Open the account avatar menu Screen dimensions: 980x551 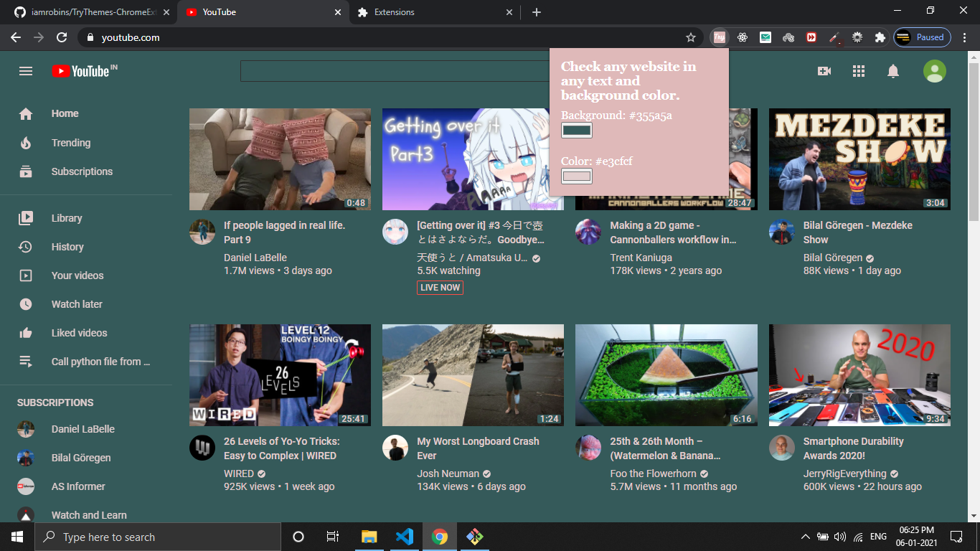tap(934, 71)
